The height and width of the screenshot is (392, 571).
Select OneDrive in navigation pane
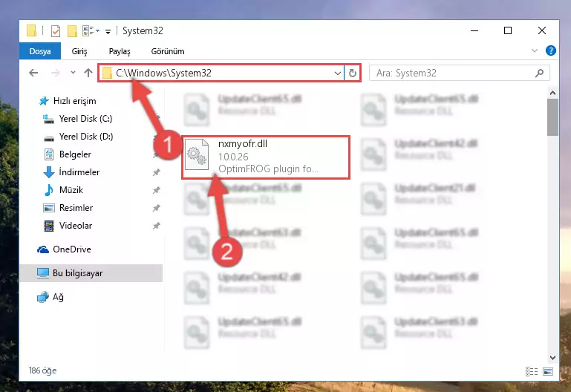pyautogui.click(x=72, y=249)
